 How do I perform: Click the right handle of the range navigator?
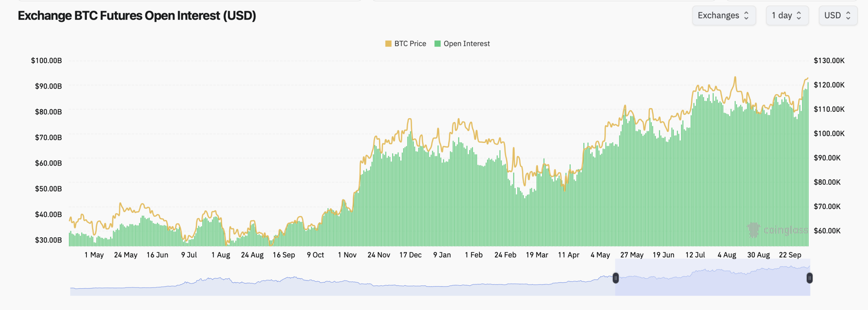[x=809, y=278]
